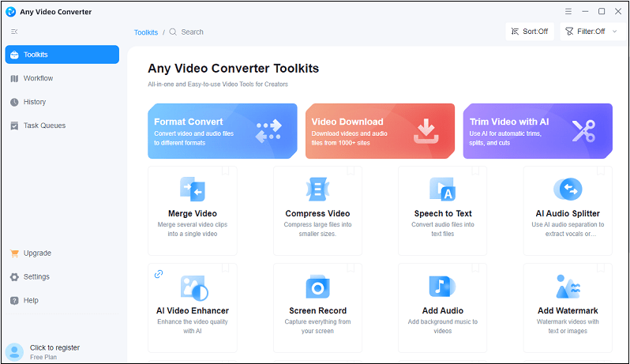
Task: Open the Workflow sidebar item
Action: pos(62,78)
